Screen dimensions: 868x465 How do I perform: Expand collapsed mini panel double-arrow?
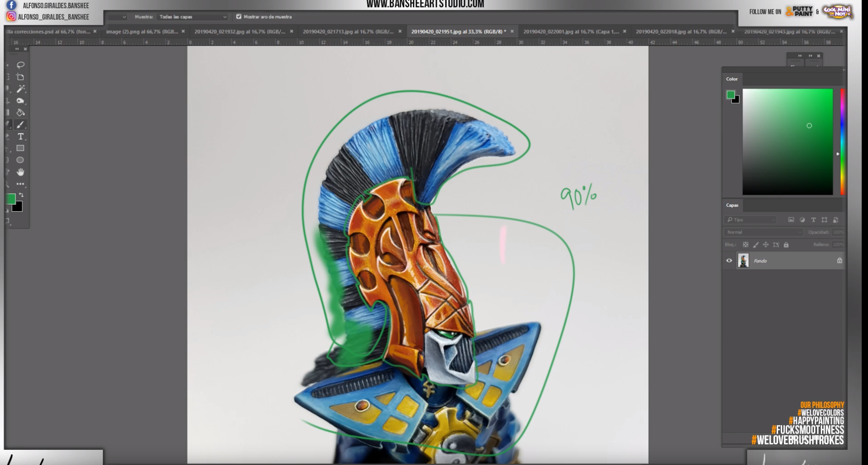click(x=800, y=56)
